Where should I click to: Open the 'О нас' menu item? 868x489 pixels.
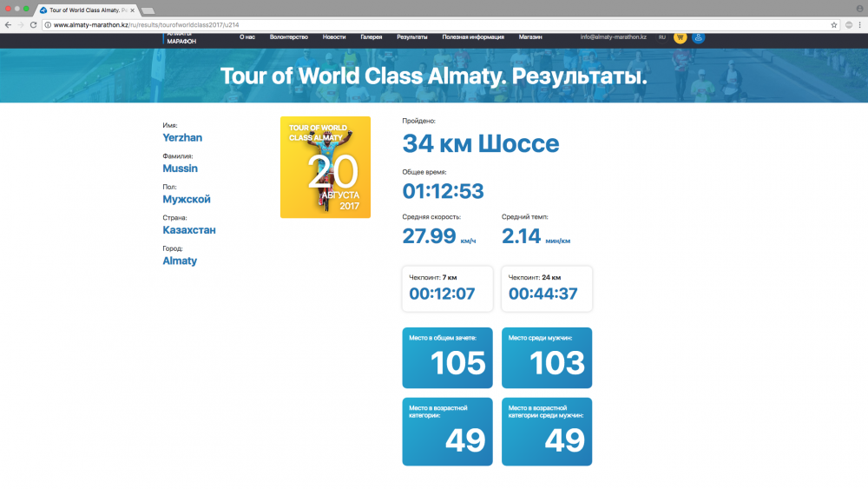(247, 37)
